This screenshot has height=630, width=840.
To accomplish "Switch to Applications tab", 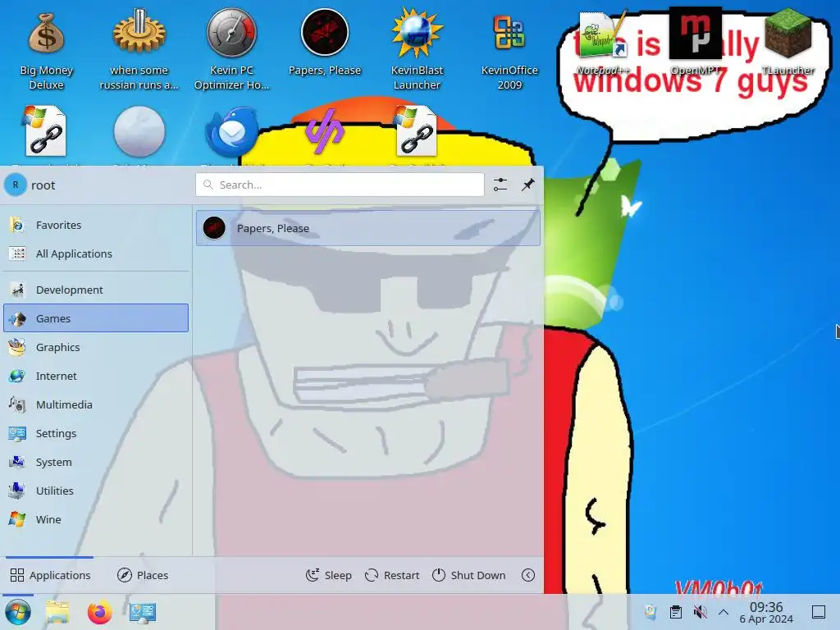I will (x=50, y=575).
